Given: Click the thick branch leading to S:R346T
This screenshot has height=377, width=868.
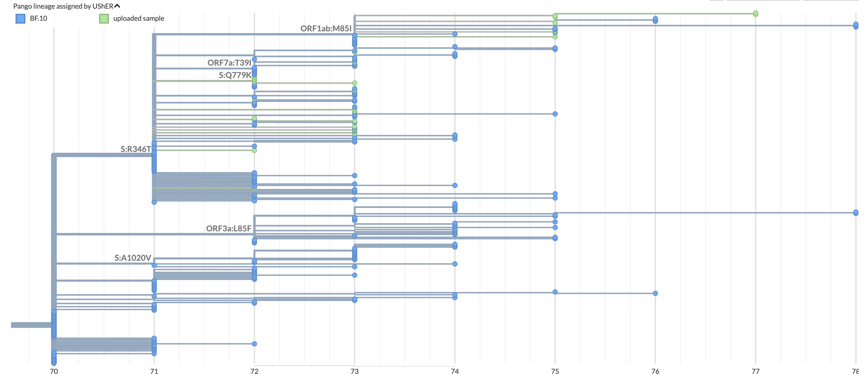Looking at the screenshot, I should (x=101, y=155).
